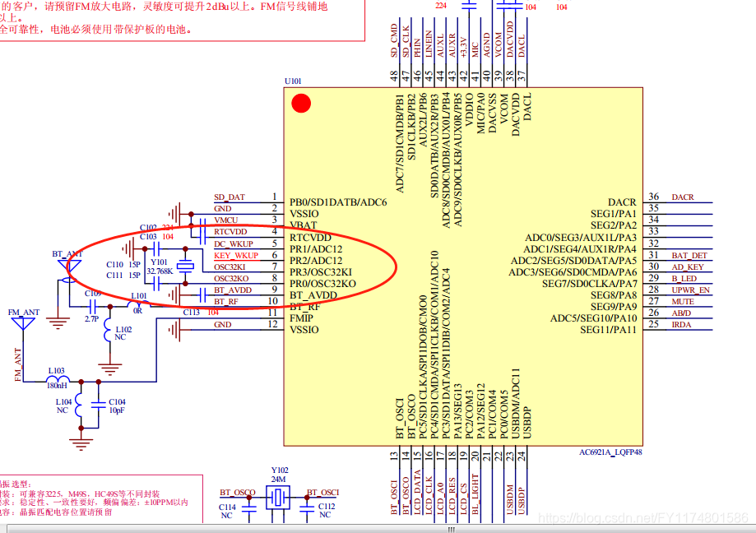The height and width of the screenshot is (533, 756).
Task: Select the BT_OSCO label left of Y102
Action: coord(237,493)
